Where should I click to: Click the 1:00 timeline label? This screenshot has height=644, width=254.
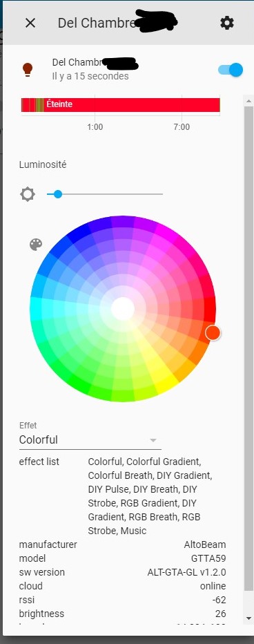tap(95, 127)
